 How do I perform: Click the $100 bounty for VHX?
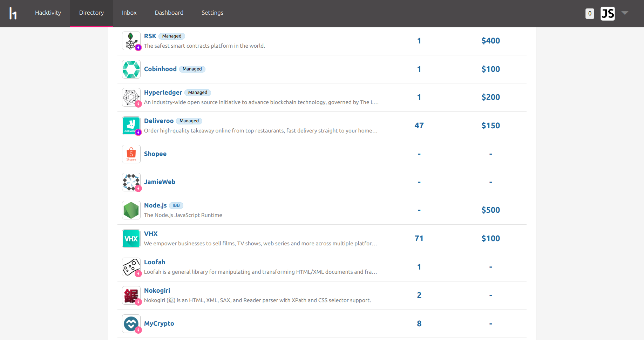point(490,238)
